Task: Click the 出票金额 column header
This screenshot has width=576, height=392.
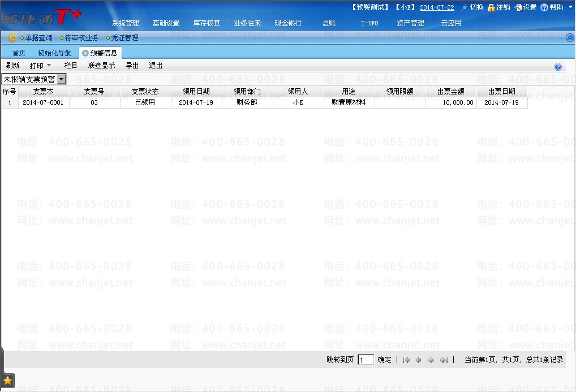Action: (x=451, y=92)
